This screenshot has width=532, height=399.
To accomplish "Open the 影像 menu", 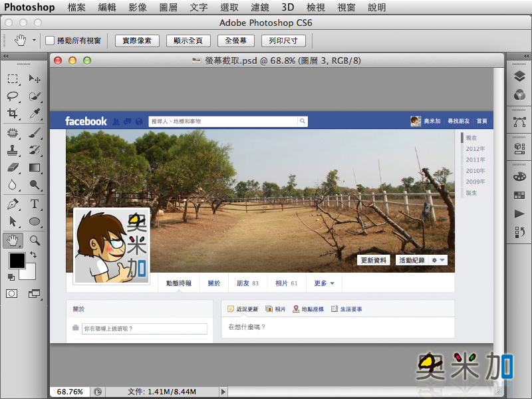I will [138, 7].
